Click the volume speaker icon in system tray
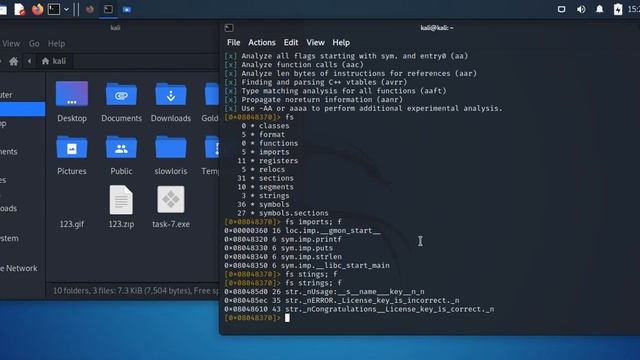 (581, 9)
